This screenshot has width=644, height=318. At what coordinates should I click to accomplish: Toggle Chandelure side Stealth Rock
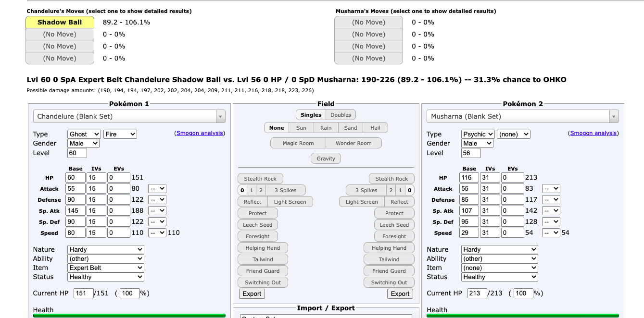(x=260, y=179)
